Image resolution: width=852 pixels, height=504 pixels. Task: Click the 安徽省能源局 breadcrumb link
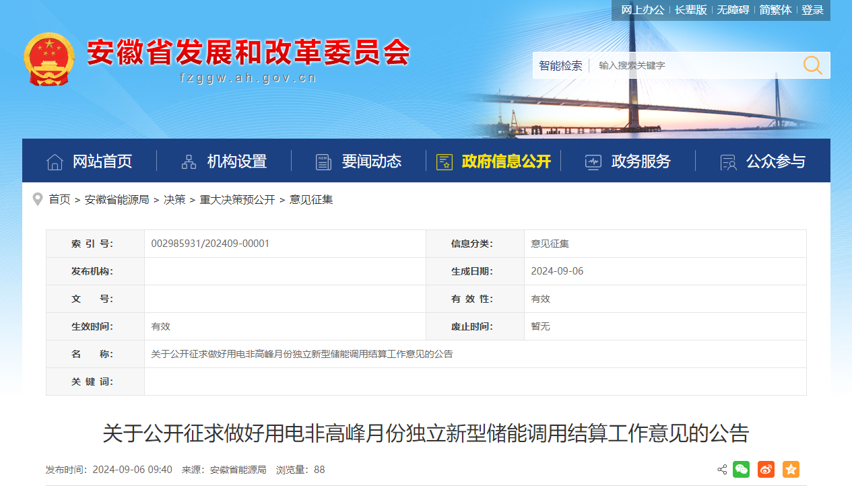pyautogui.click(x=117, y=200)
